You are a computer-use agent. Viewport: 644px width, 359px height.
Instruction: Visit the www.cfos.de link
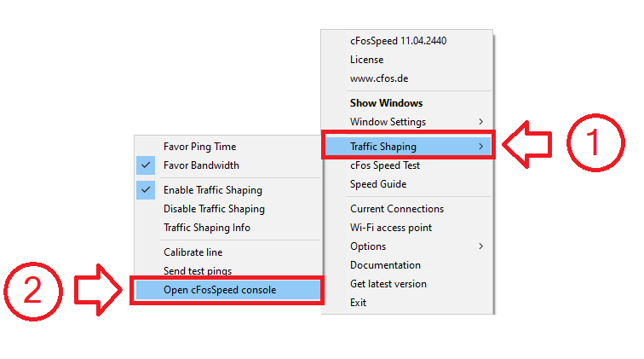click(378, 78)
